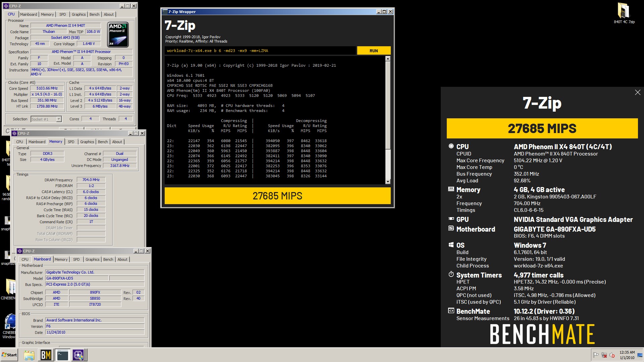Screen dimensions: 644x362
Task: Open the 840T 4C 7zip desktop folder
Action: pyautogui.click(x=624, y=13)
